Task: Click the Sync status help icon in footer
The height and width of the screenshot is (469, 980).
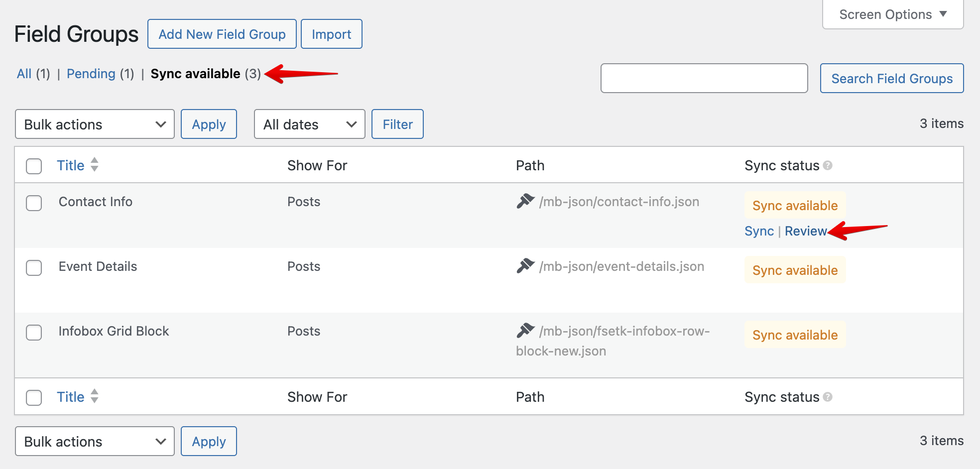Action: pyautogui.click(x=828, y=397)
